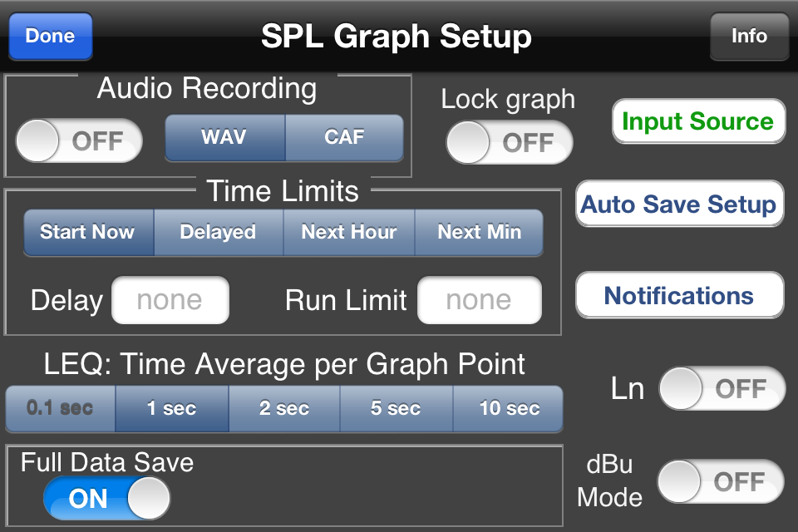The width and height of the screenshot is (798, 532).
Task: Open Auto Save Setup
Action: [x=679, y=204]
